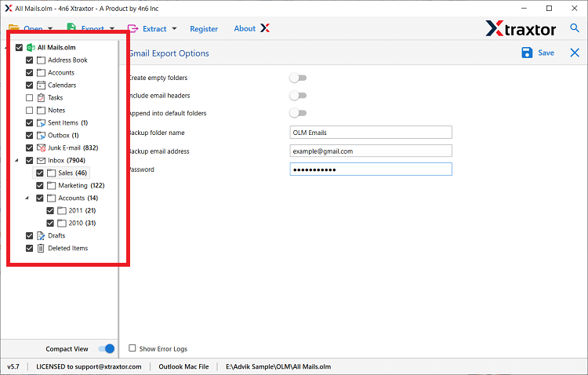Click the licensed support@xtraxtor.com status text
Screen dimensions: 588x375
(x=89, y=366)
